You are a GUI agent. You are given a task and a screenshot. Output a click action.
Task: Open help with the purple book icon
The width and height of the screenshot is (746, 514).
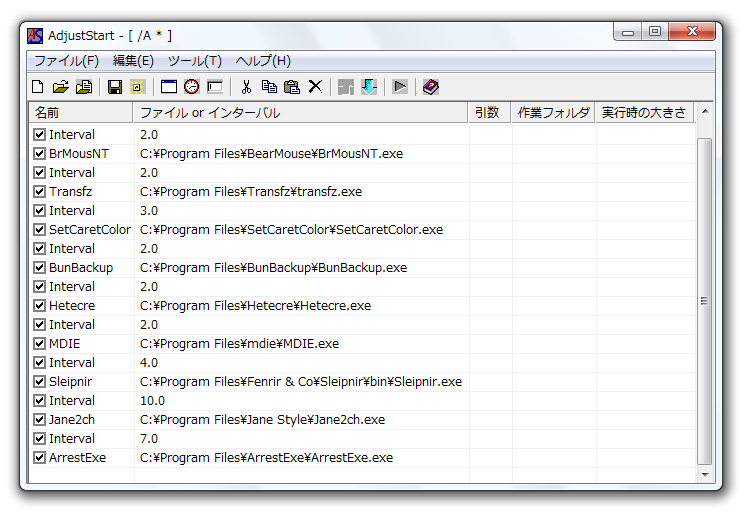coord(431,87)
